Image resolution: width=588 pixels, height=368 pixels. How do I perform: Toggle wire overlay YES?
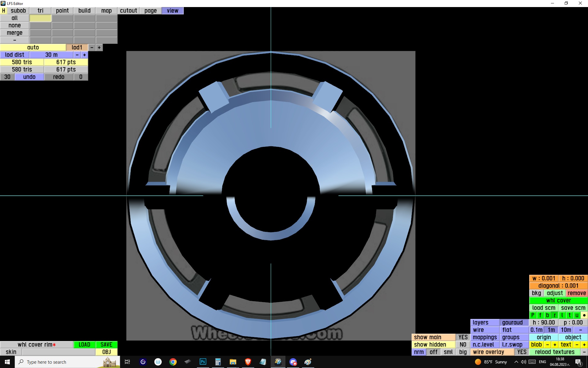(522, 352)
